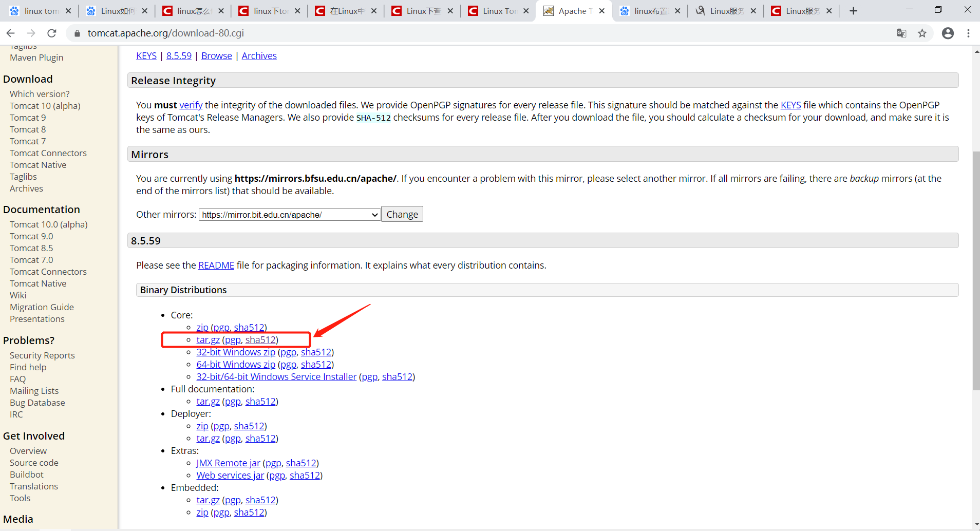
Task: Open Tomcat 7 download page in sidebar
Action: 28,141
